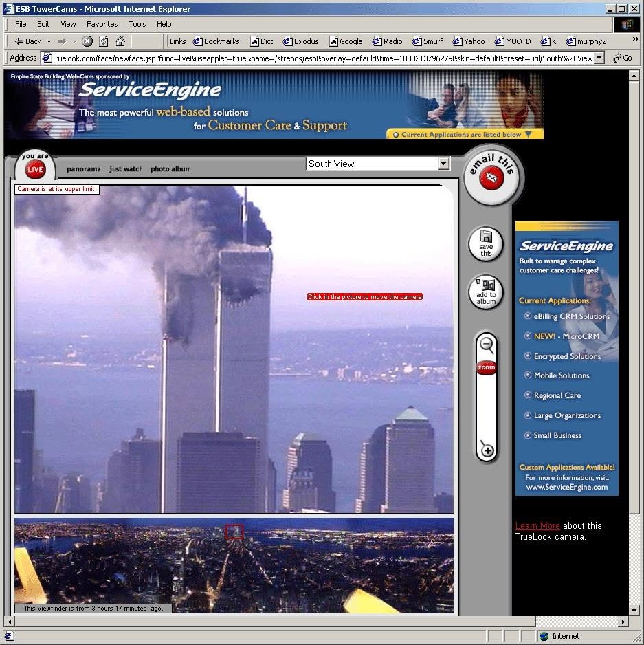Viewport: 644px width, 645px height.
Task: Switch to the photo album tab
Action: tap(170, 169)
